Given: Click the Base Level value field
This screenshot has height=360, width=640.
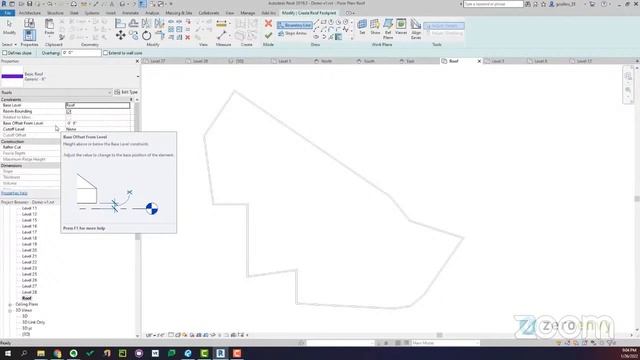Looking at the screenshot, I should point(98,105).
